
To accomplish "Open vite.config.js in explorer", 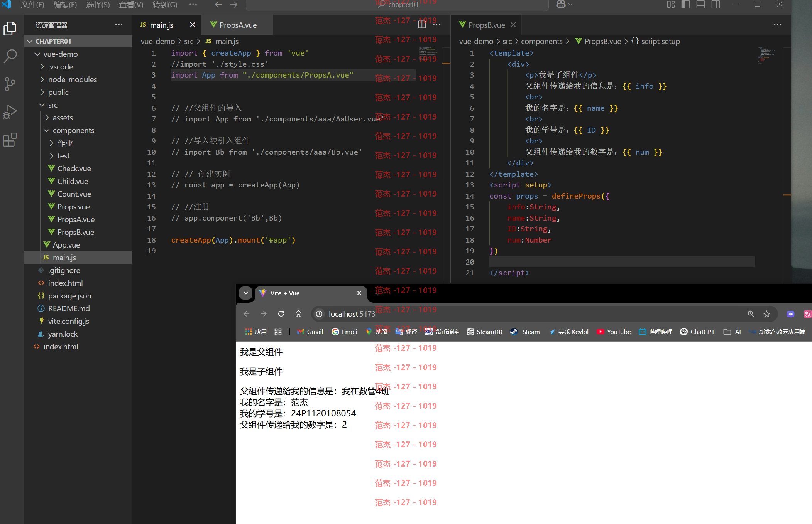I will 78,321.
